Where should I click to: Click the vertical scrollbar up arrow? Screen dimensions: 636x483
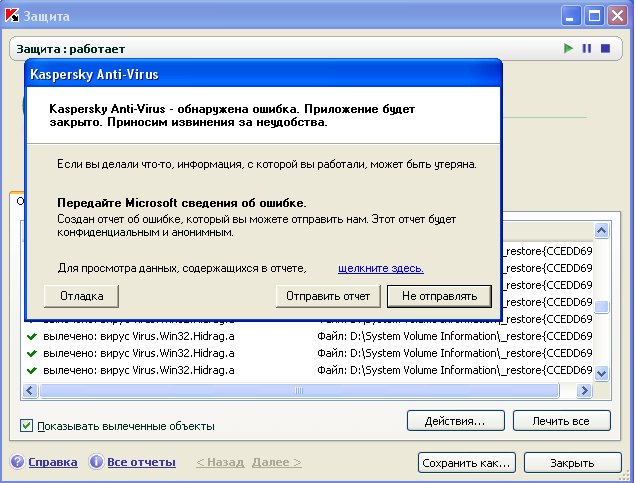coord(601,230)
